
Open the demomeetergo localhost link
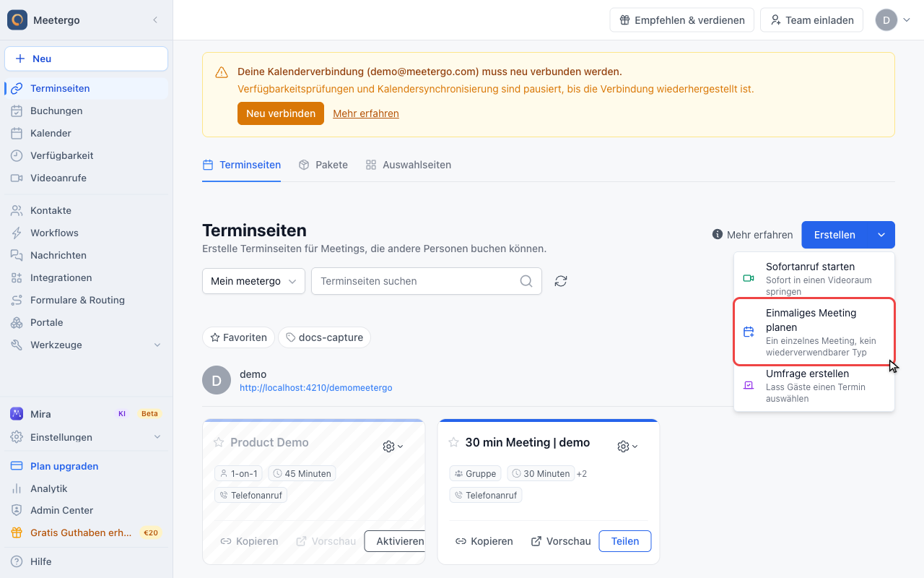(x=316, y=388)
